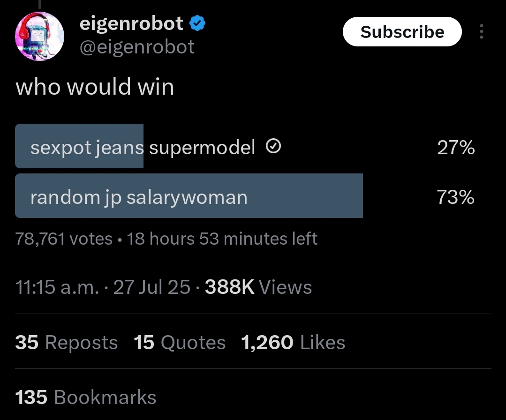View the 388K Views analytics
This screenshot has width=506, height=420.
[x=258, y=287]
